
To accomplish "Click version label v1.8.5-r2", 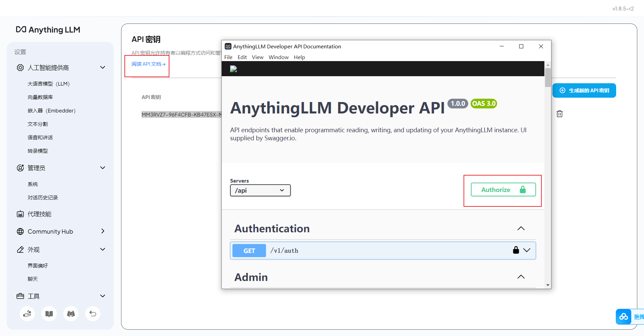I will 623,9.
